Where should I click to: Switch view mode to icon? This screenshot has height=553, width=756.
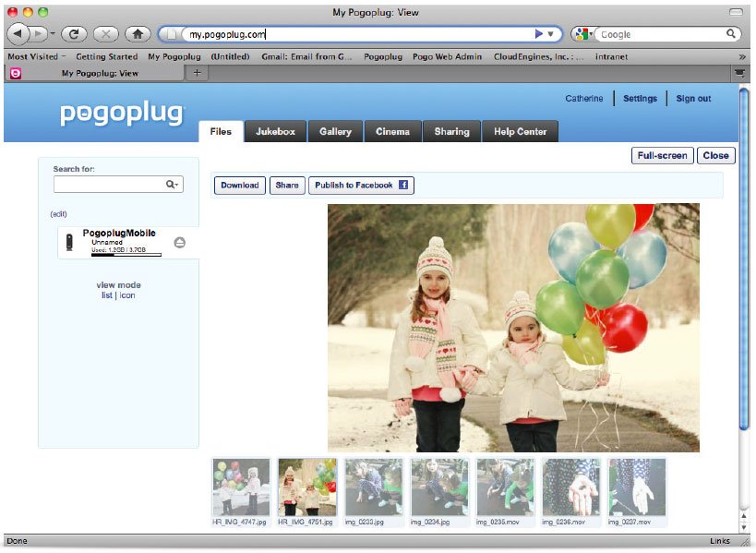point(127,295)
